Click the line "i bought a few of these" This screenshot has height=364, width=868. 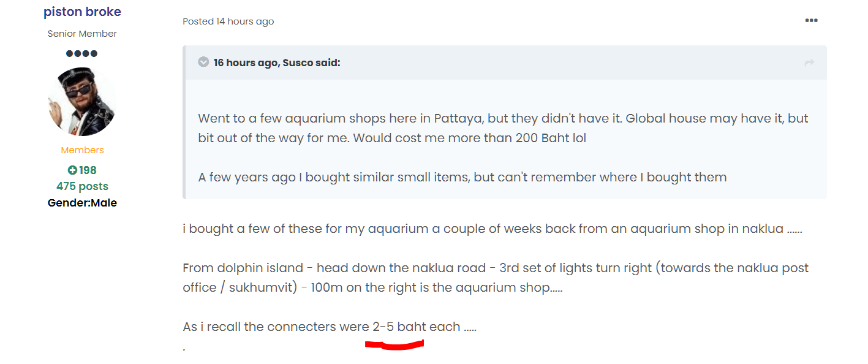point(492,229)
